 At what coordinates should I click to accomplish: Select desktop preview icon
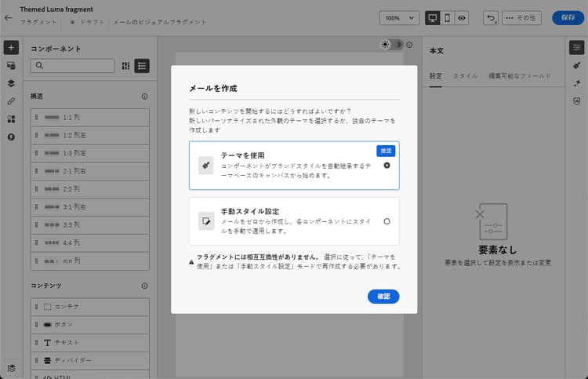432,18
